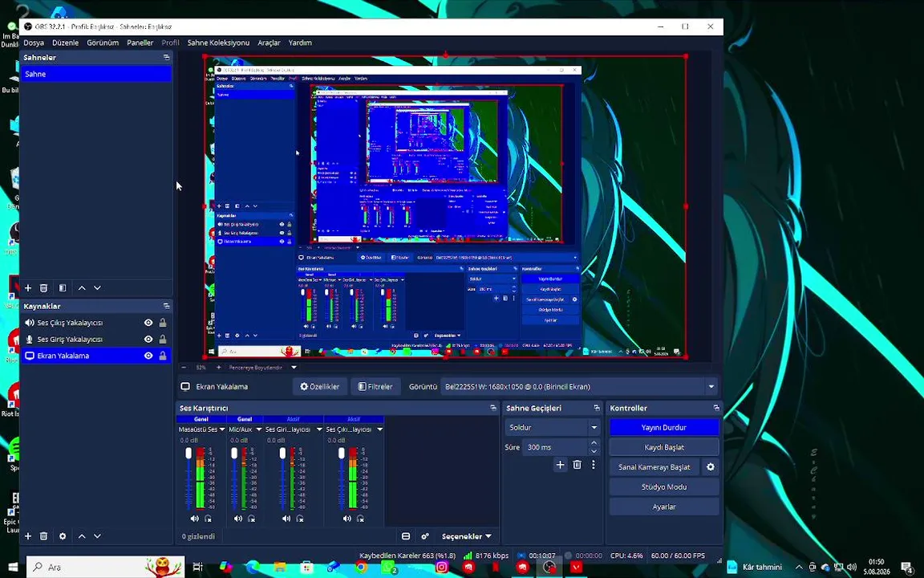Toggle audio monitoring for Masaüstü Ses
The image size is (924, 578).
[208, 519]
